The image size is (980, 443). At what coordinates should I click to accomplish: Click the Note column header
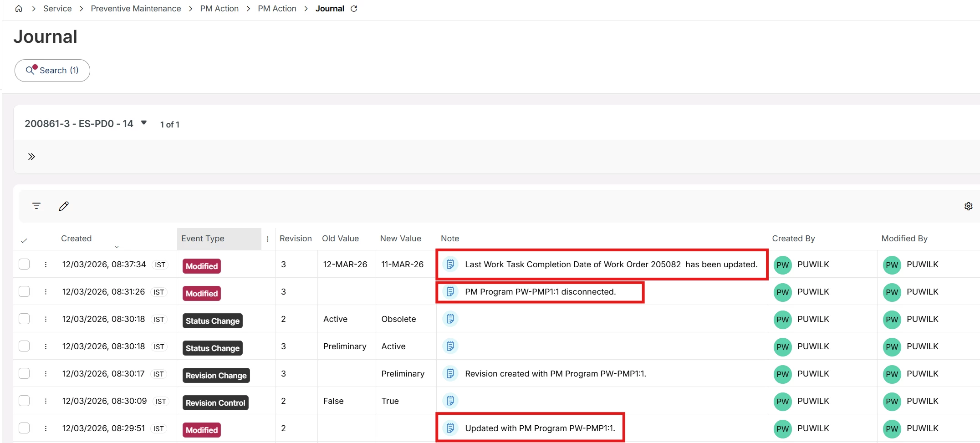click(450, 239)
